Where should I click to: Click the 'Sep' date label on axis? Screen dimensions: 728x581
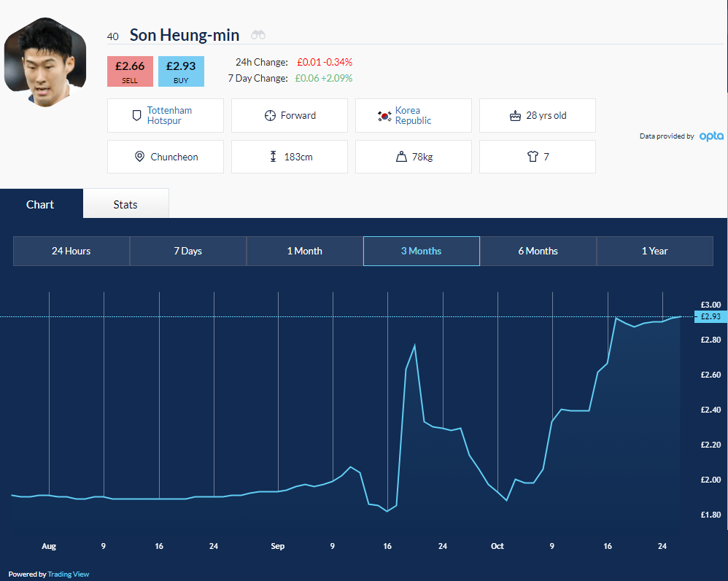[x=278, y=546]
